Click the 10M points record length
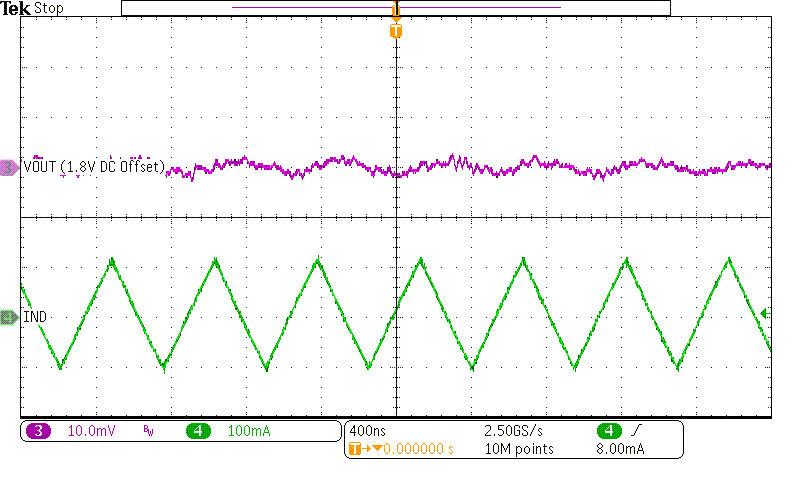Screen dimensions: 800x480 (519, 449)
